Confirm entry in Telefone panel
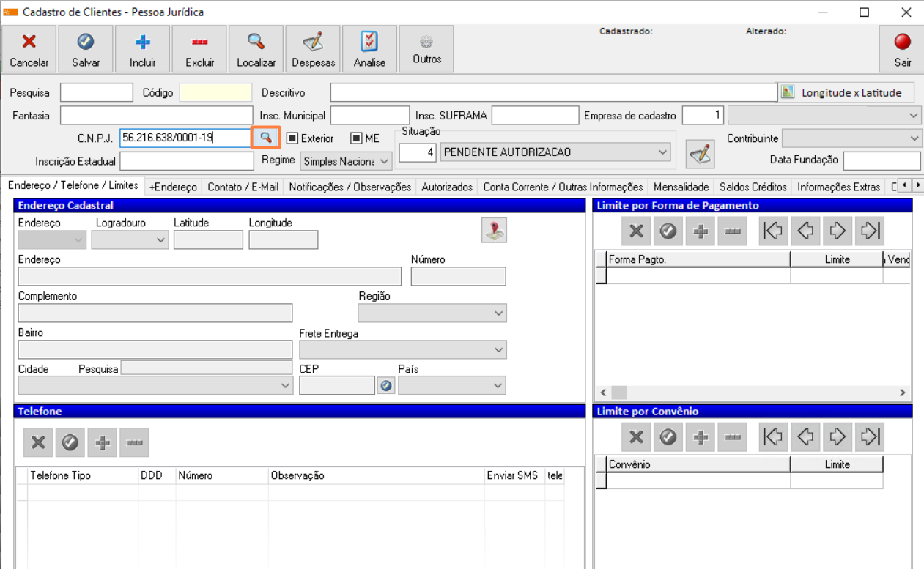The width and height of the screenshot is (924, 569). (x=70, y=442)
